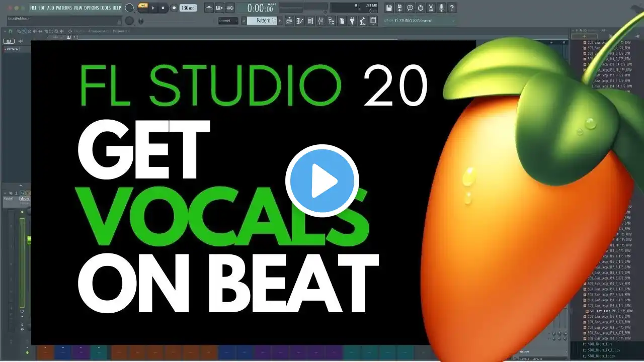Open the HELP menu
The width and height of the screenshot is (644, 362).
[117, 8]
